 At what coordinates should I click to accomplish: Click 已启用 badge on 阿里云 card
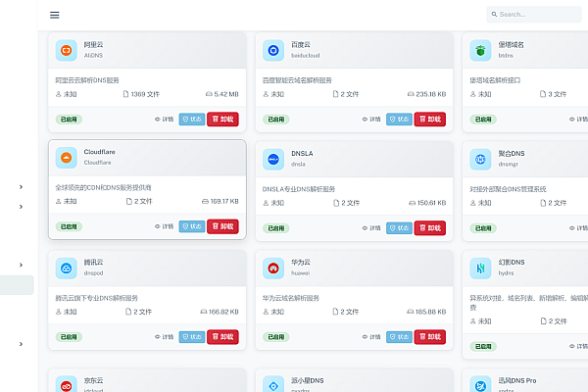69,120
